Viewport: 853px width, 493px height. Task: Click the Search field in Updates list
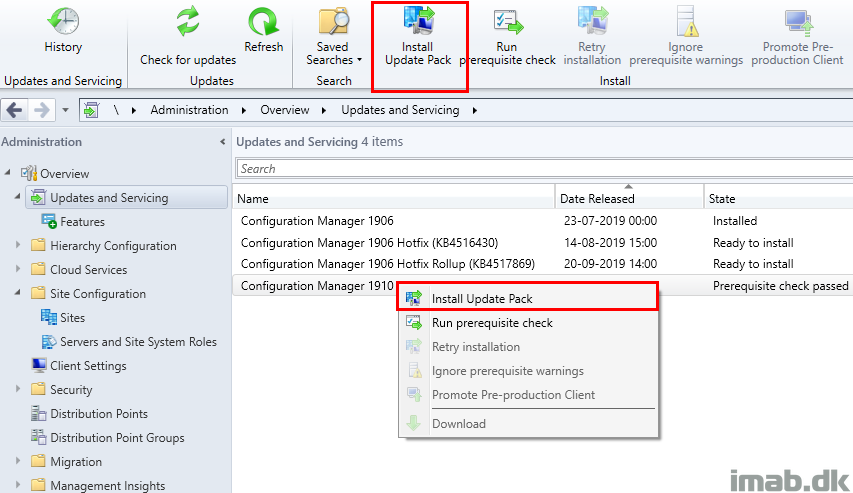[x=545, y=169]
